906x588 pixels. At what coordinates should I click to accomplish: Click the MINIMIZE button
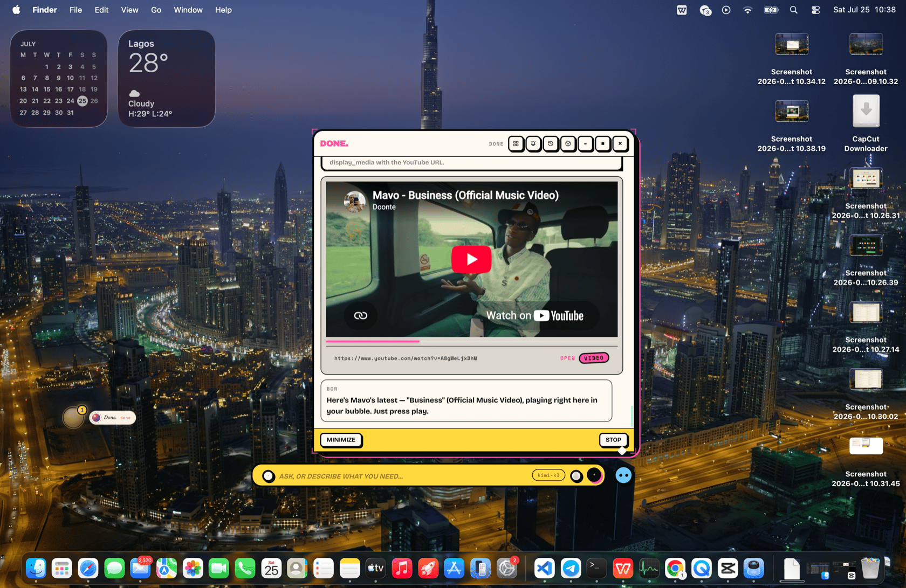pyautogui.click(x=341, y=440)
